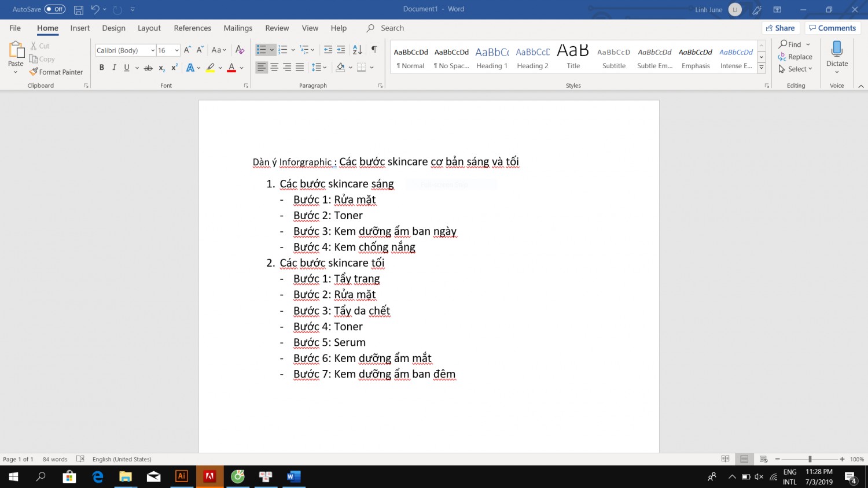The image size is (868, 488).
Task: Click the Save icon in title bar
Action: pos(79,9)
